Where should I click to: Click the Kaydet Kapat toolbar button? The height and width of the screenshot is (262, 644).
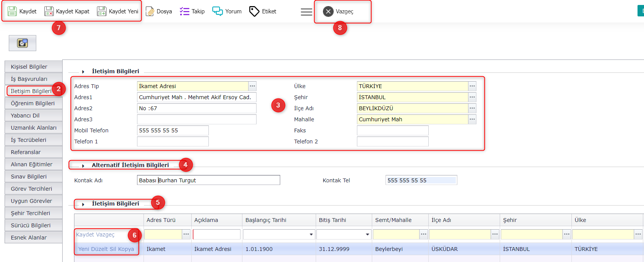click(x=67, y=11)
